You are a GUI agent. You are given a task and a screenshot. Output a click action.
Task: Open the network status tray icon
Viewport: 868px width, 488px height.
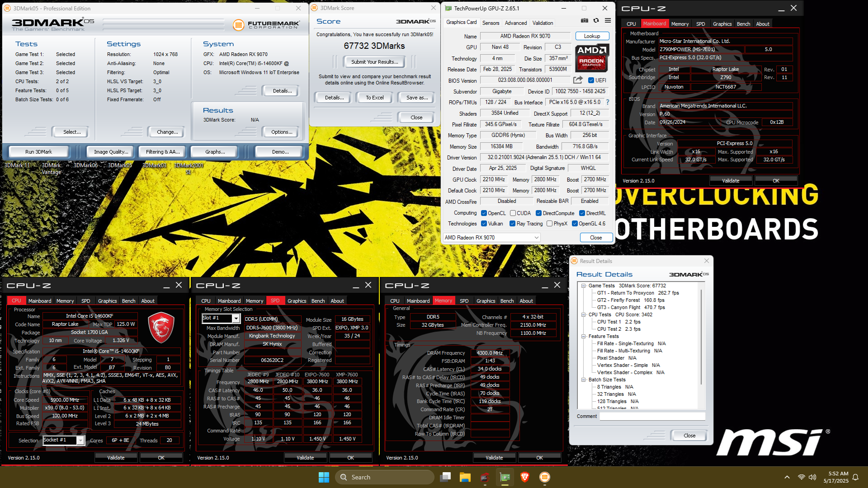(802, 477)
